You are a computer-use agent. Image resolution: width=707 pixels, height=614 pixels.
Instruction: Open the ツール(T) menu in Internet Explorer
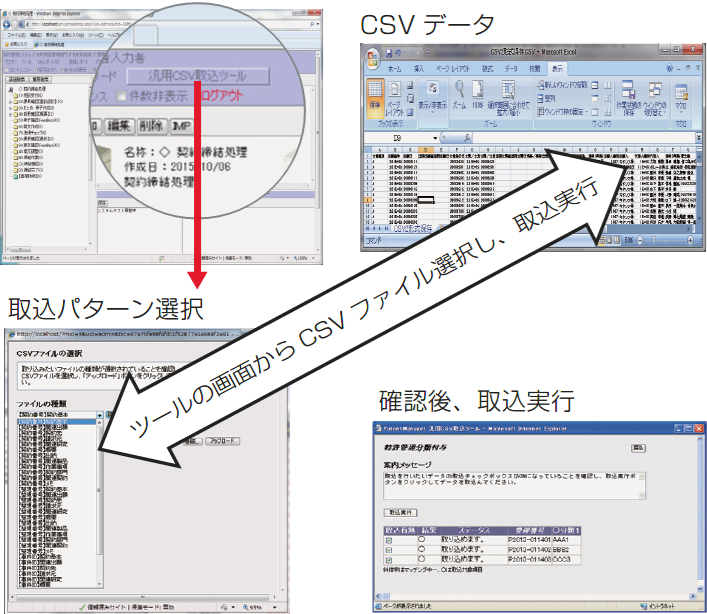click(x=96, y=35)
